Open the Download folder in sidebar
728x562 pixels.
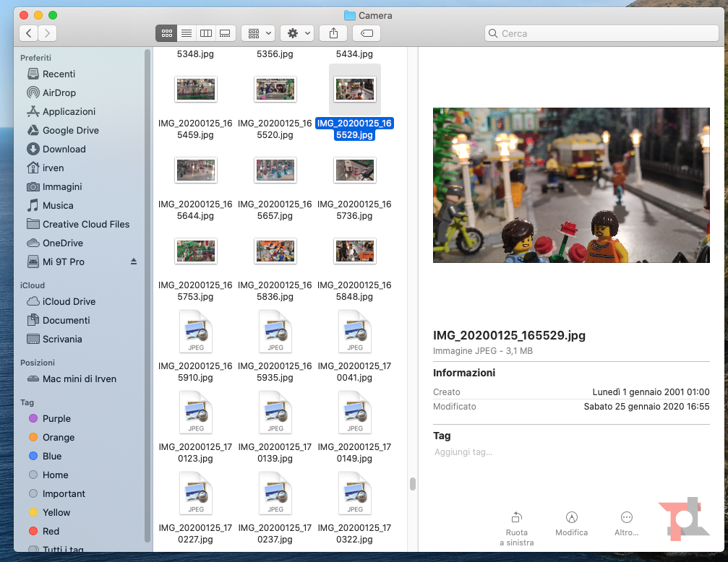coord(64,149)
